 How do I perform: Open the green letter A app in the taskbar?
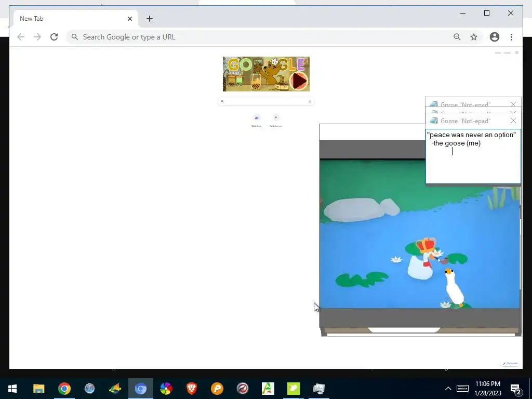[268, 389]
